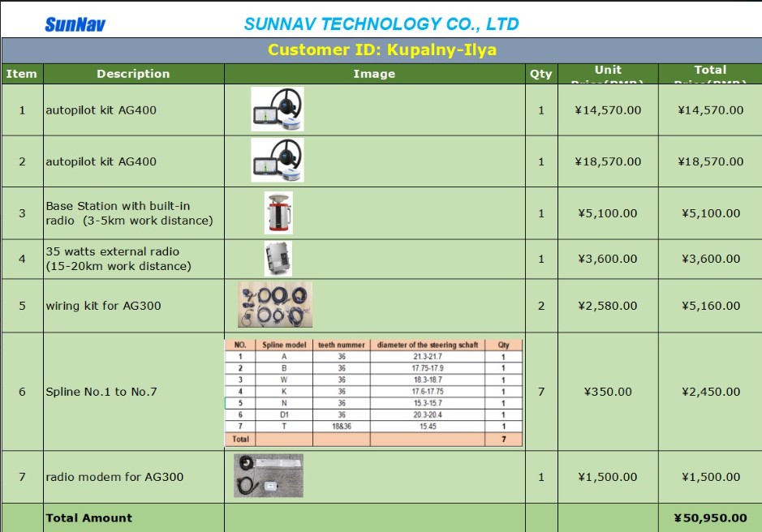Click the Spline No.1 to No.7 description

[101, 392]
